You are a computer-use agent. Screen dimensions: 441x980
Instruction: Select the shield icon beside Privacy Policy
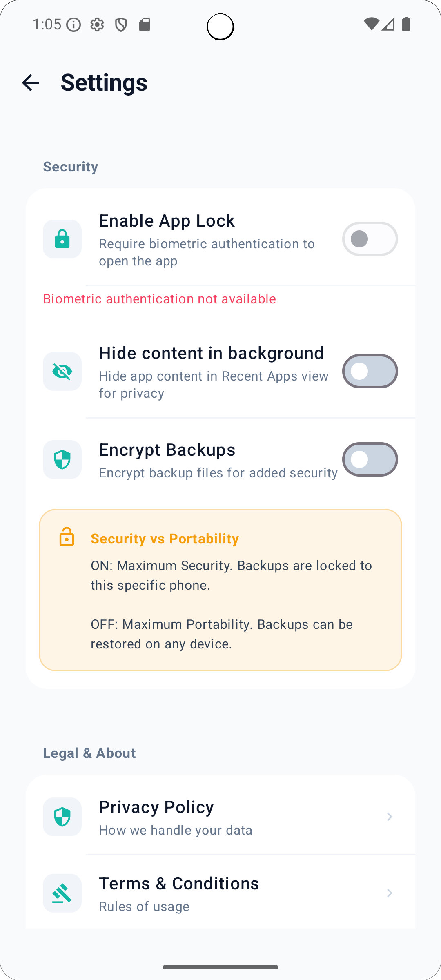pos(62,817)
